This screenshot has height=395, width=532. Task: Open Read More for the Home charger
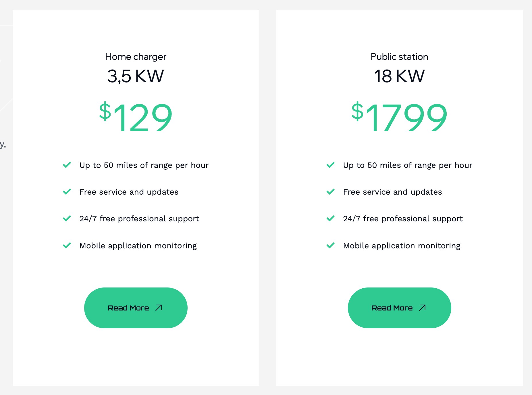click(136, 308)
